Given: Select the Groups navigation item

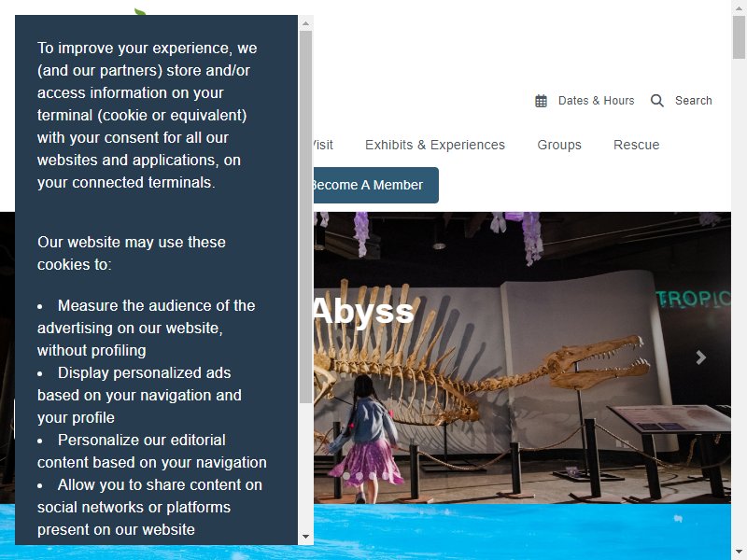Looking at the screenshot, I should coord(559,145).
